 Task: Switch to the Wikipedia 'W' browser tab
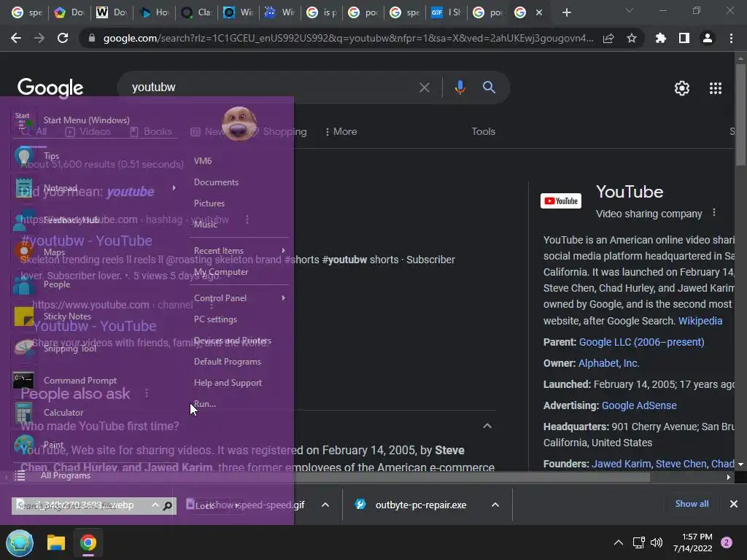point(112,12)
